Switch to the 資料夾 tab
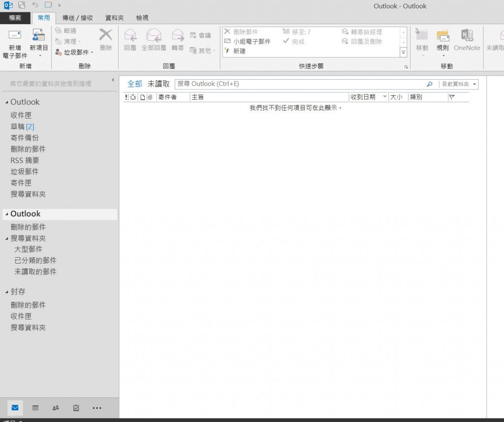 click(114, 18)
